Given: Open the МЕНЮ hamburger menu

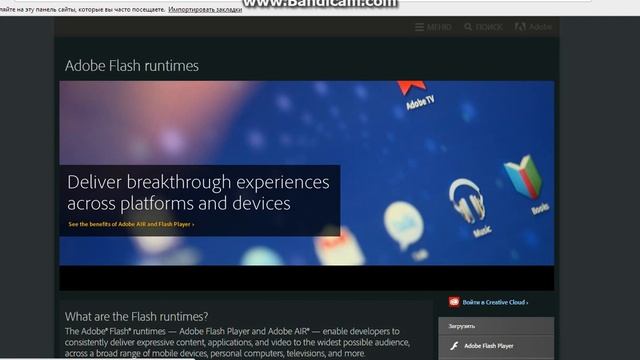Looking at the screenshot, I should (x=433, y=27).
